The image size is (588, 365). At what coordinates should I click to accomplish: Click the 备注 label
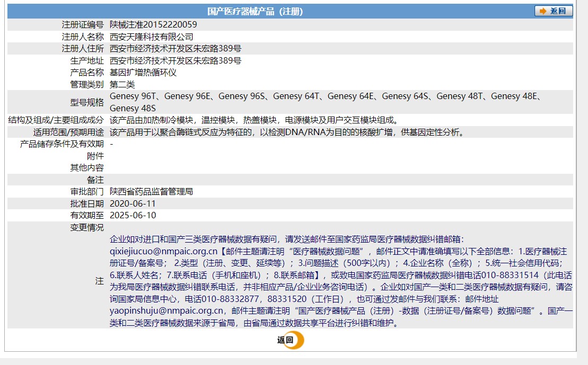pyautogui.click(x=95, y=180)
